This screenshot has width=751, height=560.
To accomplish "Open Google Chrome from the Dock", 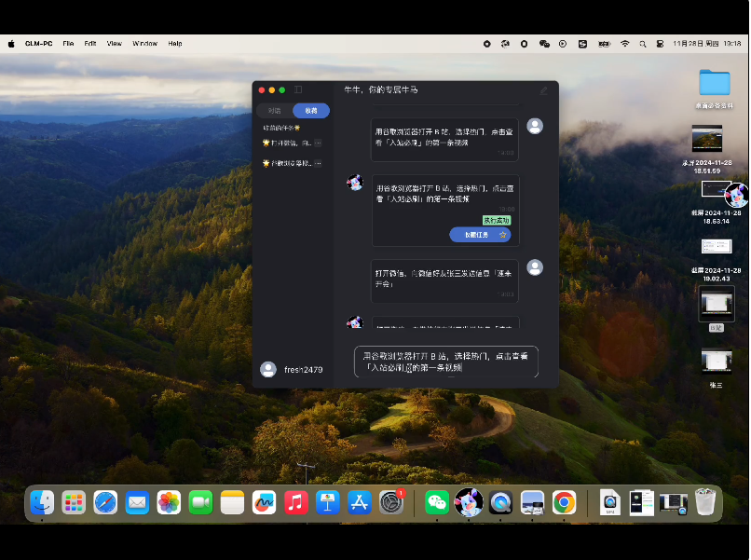I will click(564, 502).
